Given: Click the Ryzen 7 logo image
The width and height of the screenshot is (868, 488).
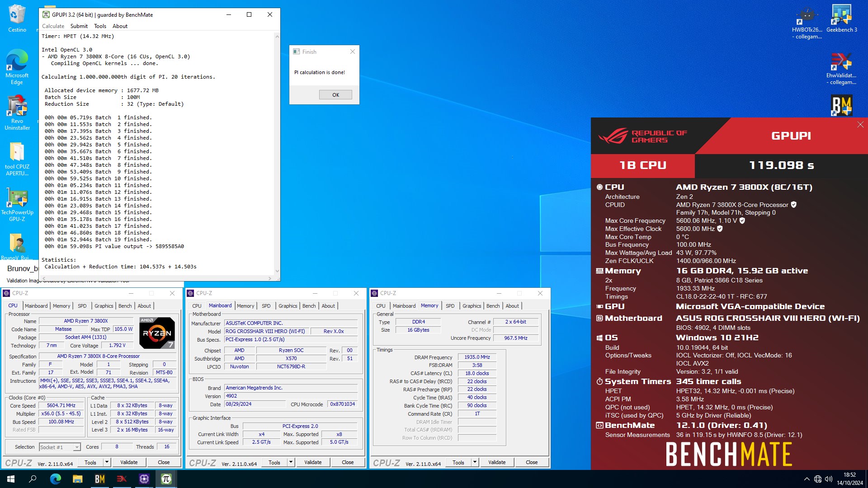Looking at the screenshot, I should click(157, 333).
